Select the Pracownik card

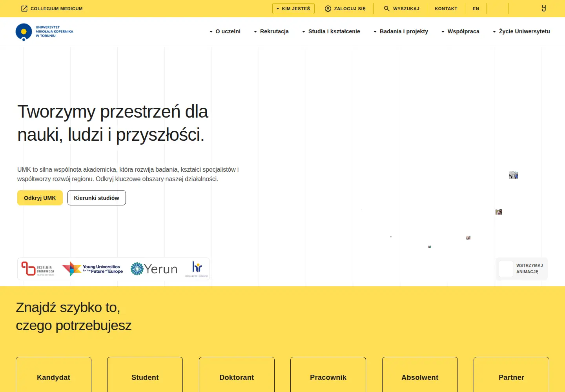click(x=328, y=374)
